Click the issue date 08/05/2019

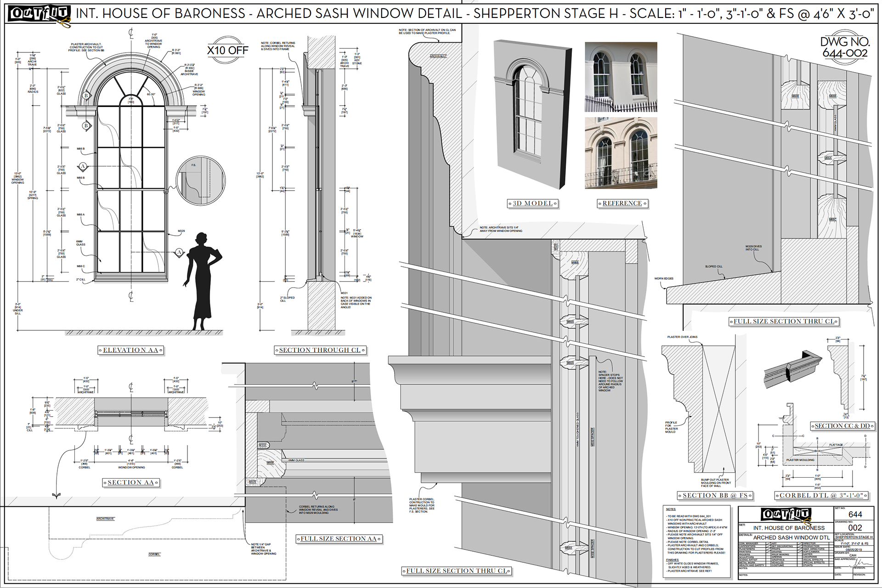click(x=854, y=550)
